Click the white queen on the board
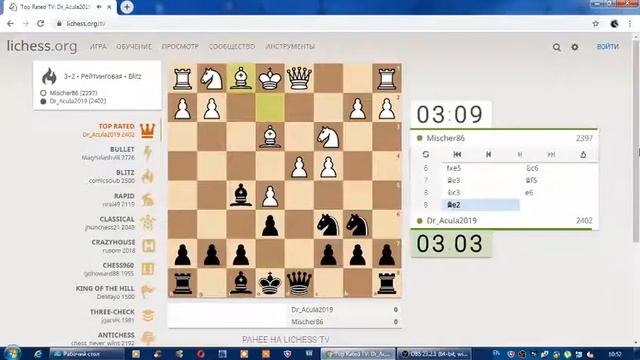The image size is (640, 360). pyautogui.click(x=299, y=78)
